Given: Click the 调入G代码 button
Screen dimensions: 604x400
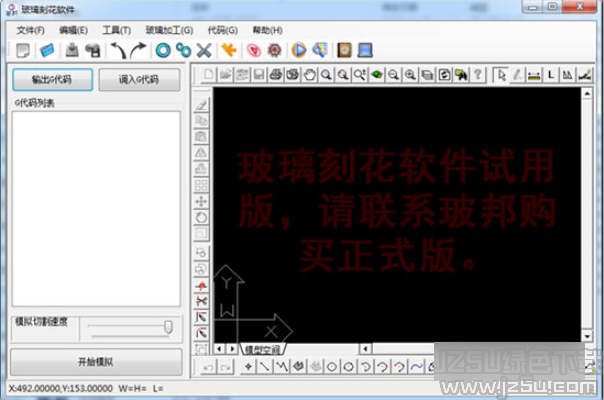Looking at the screenshot, I should coord(139,80).
